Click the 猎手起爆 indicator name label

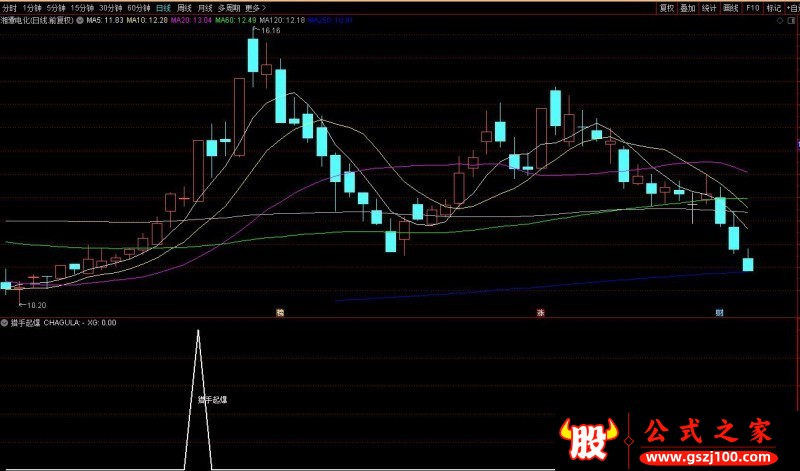click(x=26, y=323)
